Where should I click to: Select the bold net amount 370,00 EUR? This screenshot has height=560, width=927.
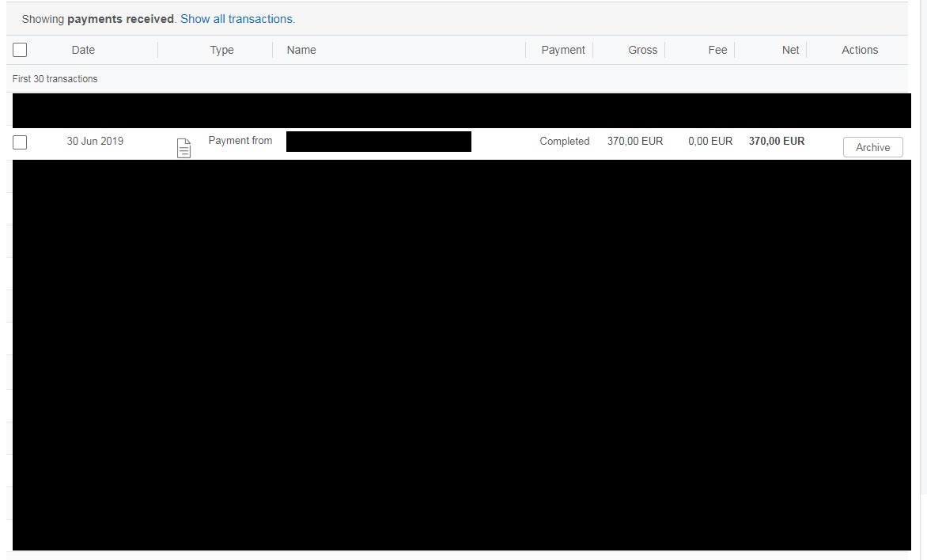coord(776,142)
